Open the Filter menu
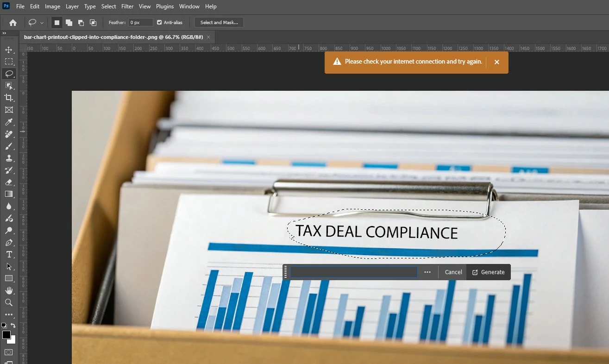Viewport: 609px width, 364px height. click(x=127, y=6)
